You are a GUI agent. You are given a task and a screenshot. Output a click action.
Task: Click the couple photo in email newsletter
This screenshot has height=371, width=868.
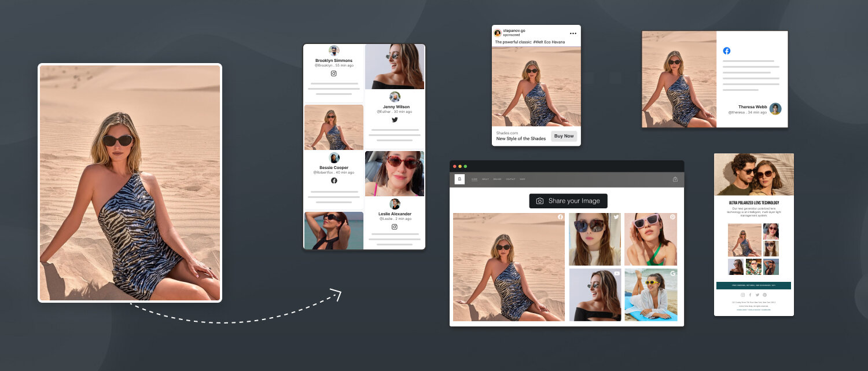[753, 174]
